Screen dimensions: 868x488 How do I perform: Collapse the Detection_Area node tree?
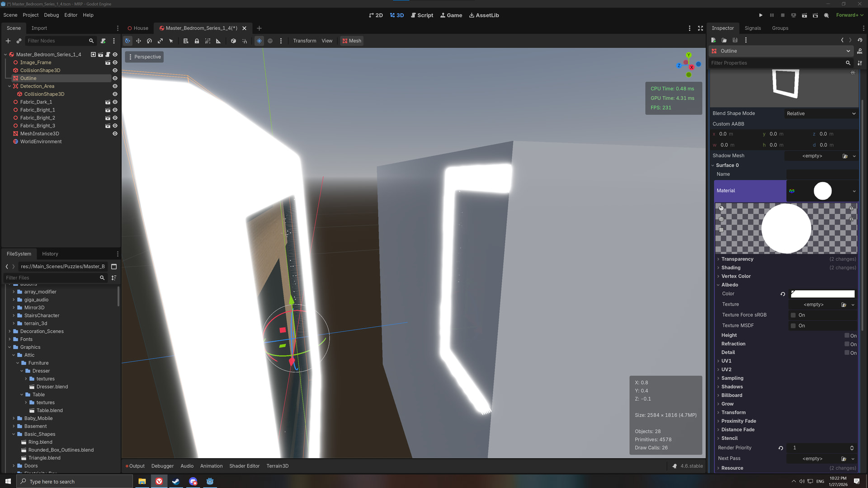tap(9, 86)
